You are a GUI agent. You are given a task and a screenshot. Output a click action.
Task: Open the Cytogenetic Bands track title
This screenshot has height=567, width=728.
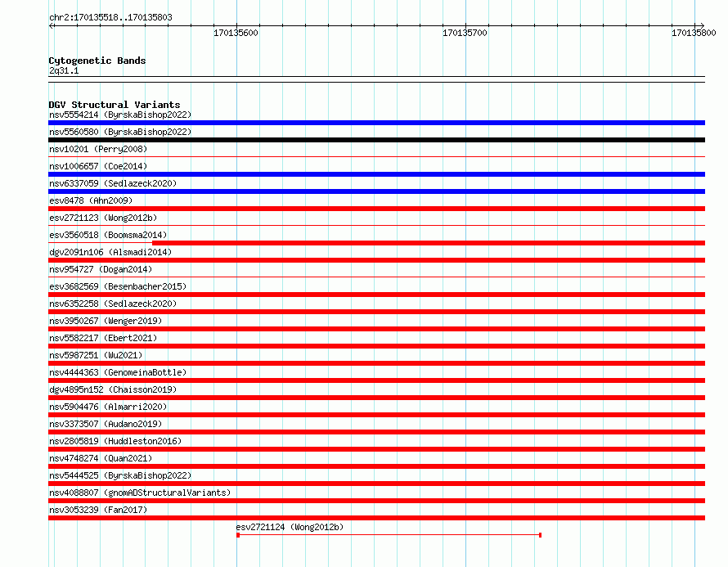(97, 61)
